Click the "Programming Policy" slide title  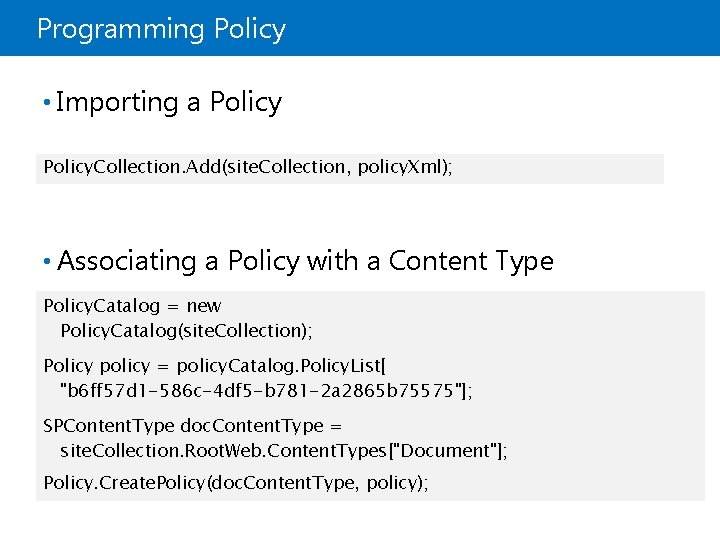click(x=161, y=29)
